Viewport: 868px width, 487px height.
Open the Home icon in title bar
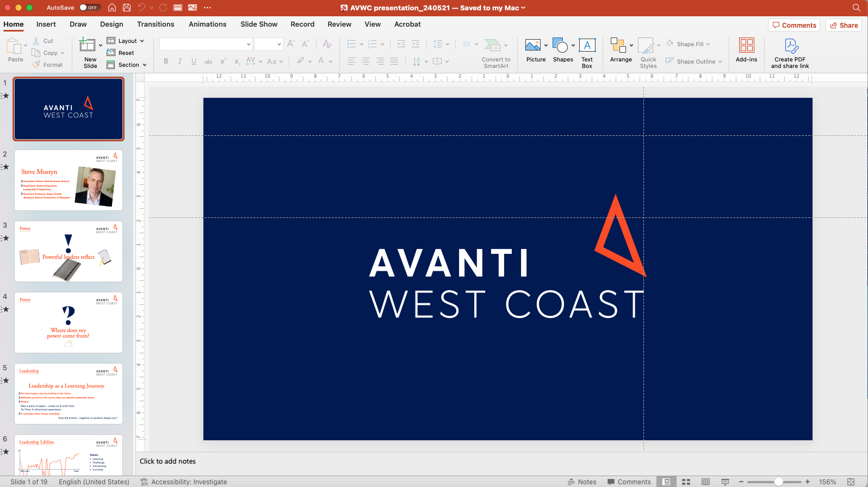coord(112,8)
